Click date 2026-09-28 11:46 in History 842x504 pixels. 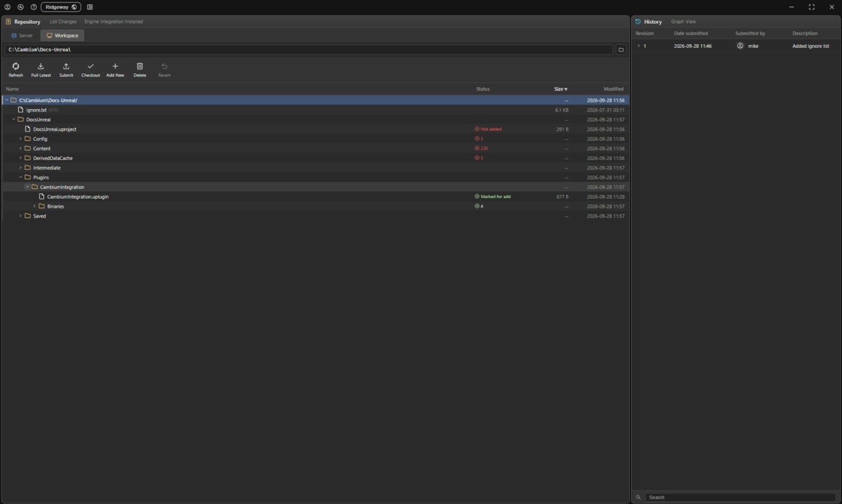point(693,46)
